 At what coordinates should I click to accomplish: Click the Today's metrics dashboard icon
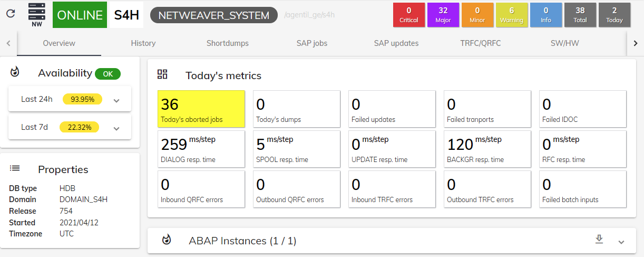click(x=162, y=74)
